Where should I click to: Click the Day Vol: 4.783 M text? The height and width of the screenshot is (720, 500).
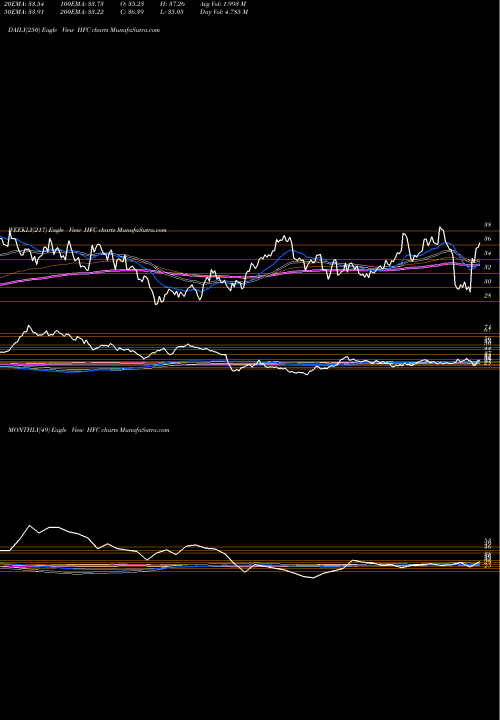pyautogui.click(x=224, y=12)
